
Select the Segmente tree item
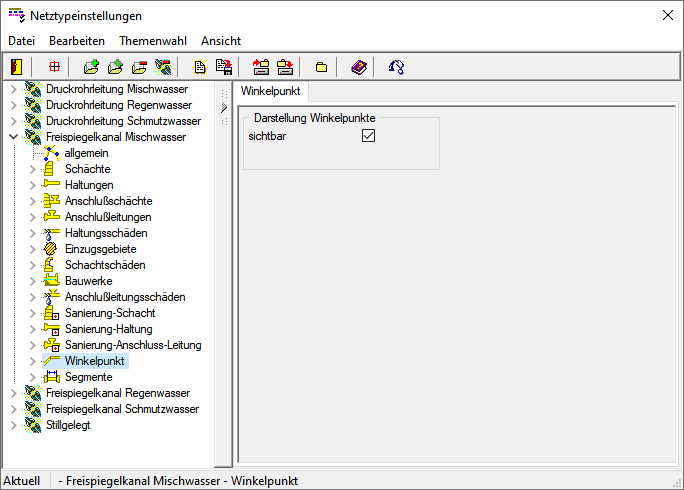[x=88, y=377]
